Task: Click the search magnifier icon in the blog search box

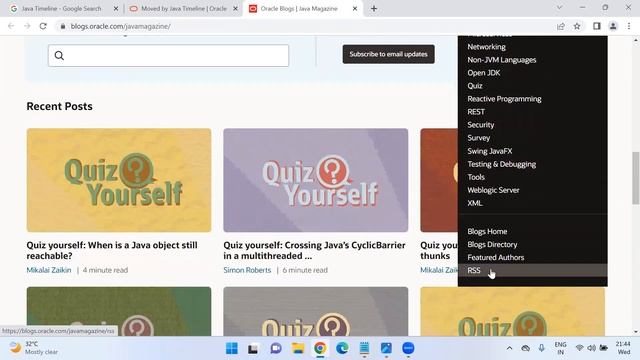Action: pyautogui.click(x=59, y=56)
